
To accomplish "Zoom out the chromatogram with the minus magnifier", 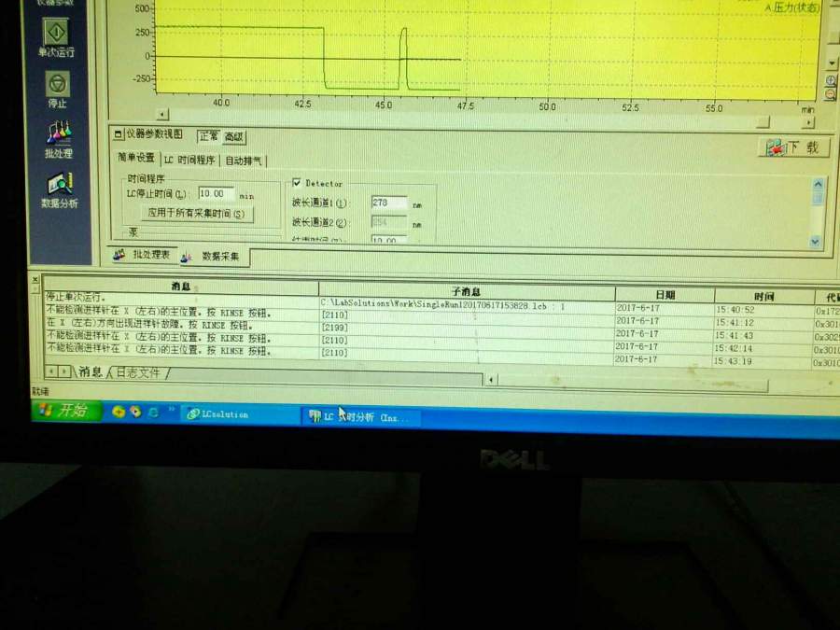I will click(831, 95).
